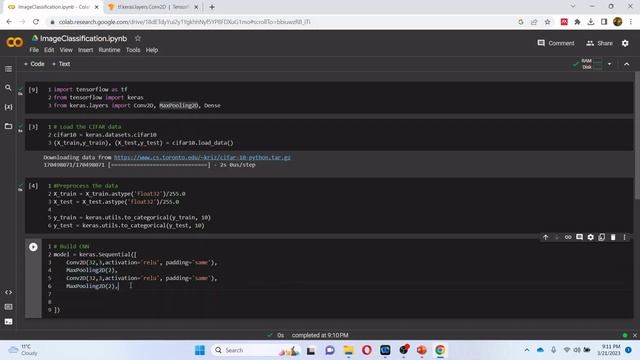Open code snippets icon in left sidebar

coord(8,292)
